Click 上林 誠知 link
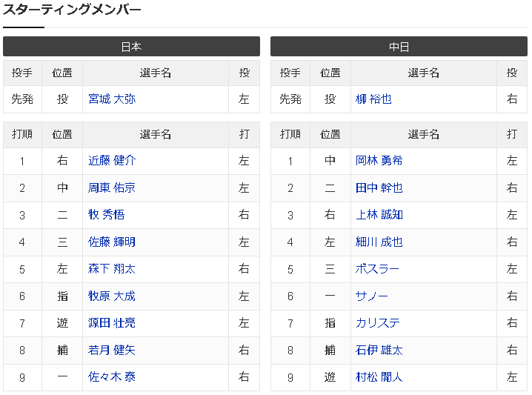This screenshot has height=395, width=532. (379, 215)
